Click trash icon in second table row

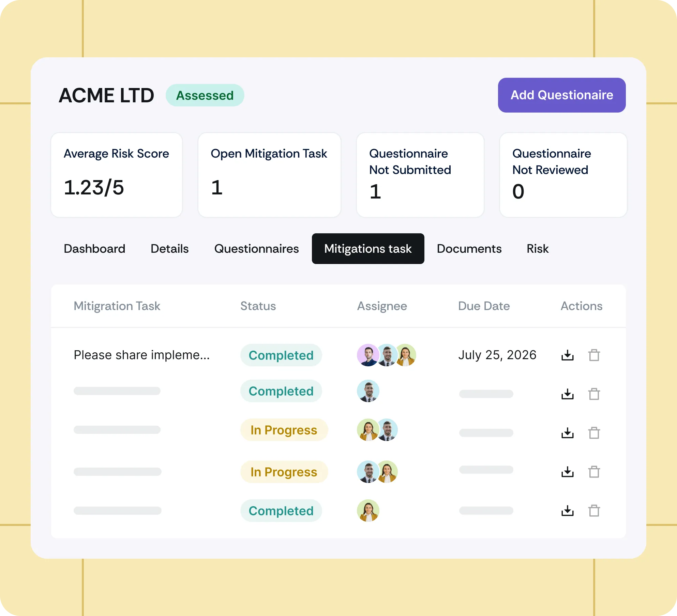click(x=594, y=394)
